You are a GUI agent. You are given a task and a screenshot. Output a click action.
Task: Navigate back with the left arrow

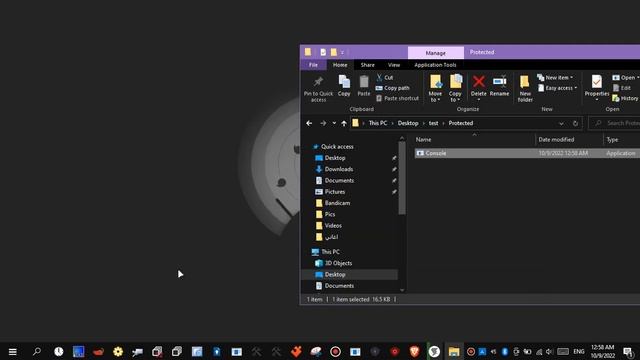pyautogui.click(x=309, y=123)
